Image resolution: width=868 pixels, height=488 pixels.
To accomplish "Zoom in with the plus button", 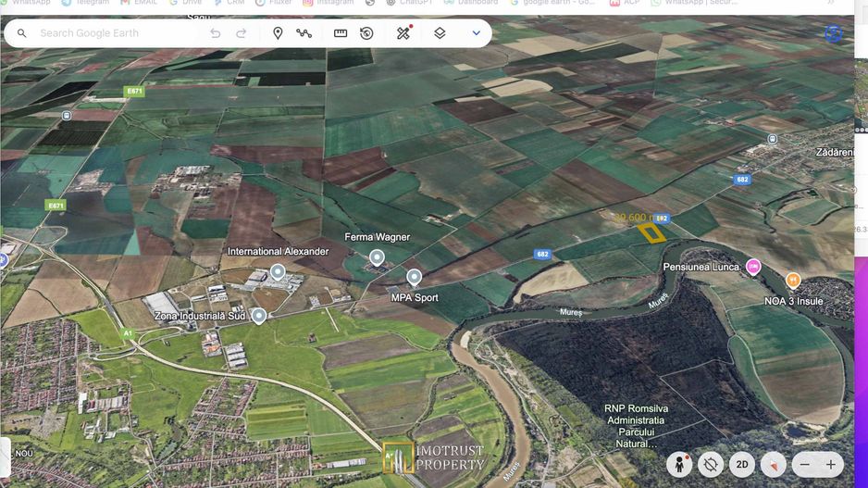I will (x=831, y=464).
